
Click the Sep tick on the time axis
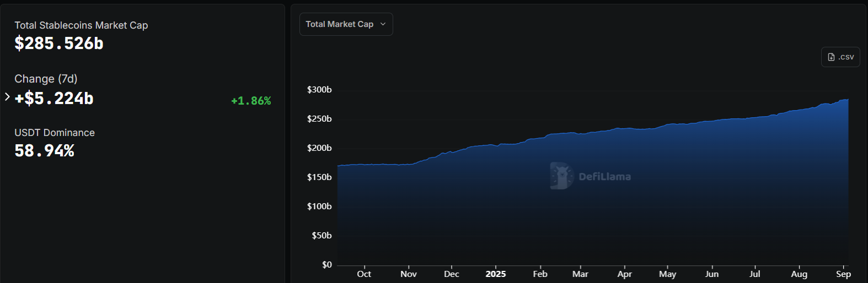[843, 274]
